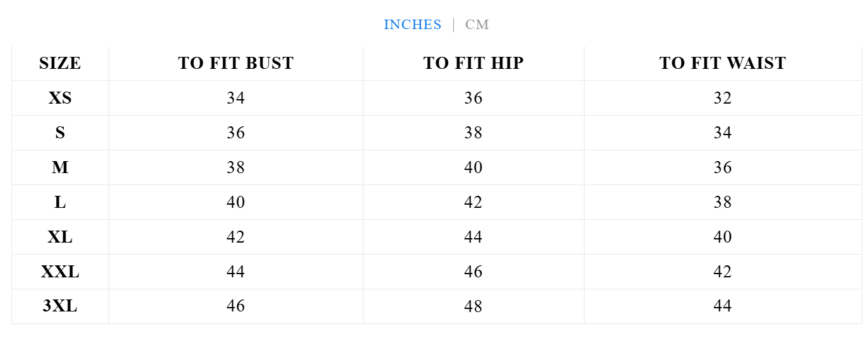Click the XS waist value 32
Screen dimensions: 868x338
pyautogui.click(x=722, y=98)
